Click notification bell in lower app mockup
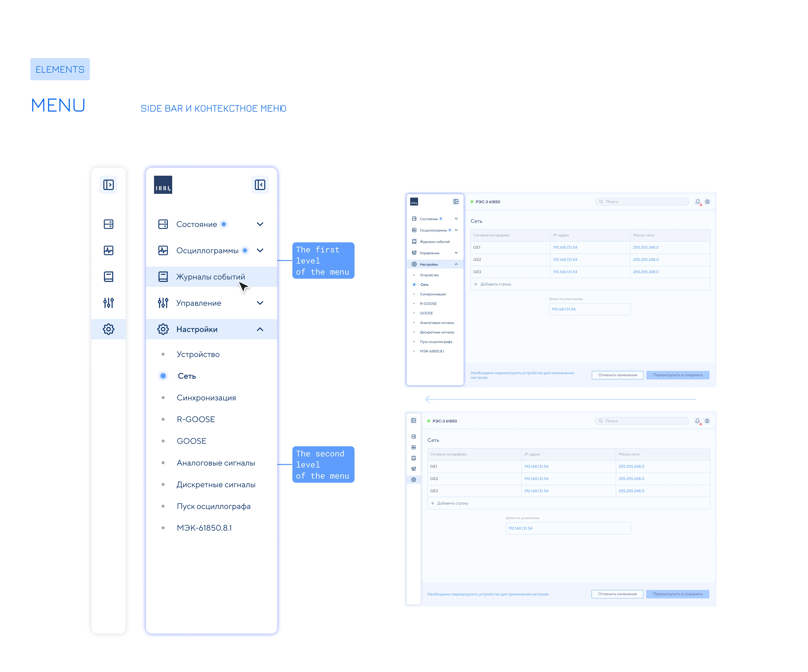This screenshot has width=808, height=672. 698,421
